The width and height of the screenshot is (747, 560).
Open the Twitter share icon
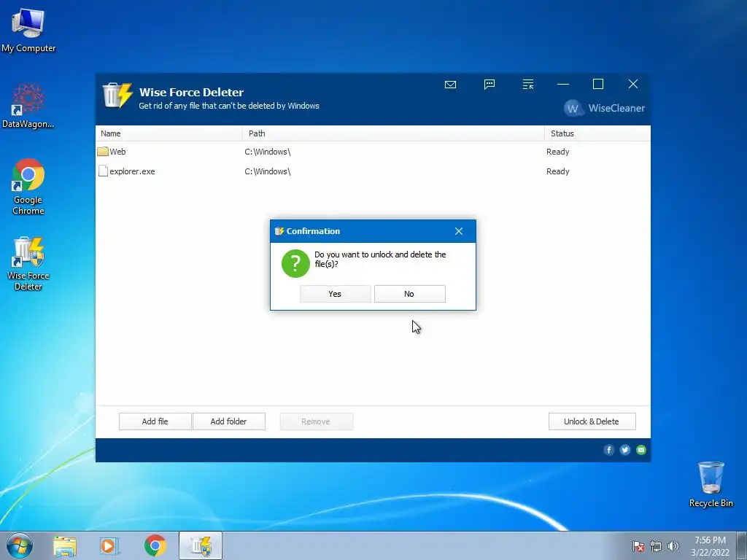click(x=625, y=450)
